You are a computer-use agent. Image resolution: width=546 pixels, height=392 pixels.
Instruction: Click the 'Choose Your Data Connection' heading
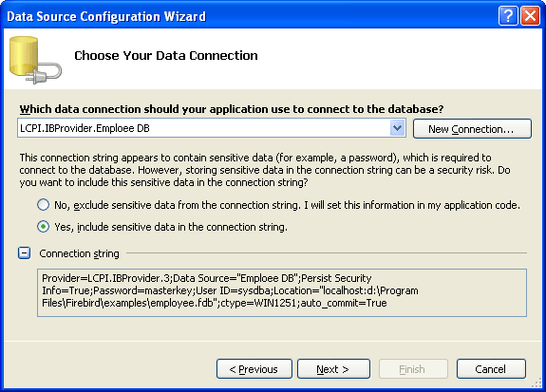coord(166,56)
